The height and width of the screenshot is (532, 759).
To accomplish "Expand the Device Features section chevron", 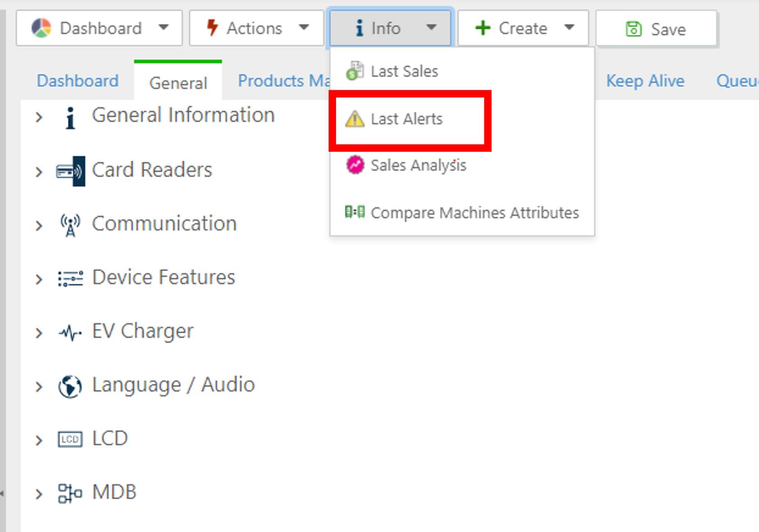I will pos(39,280).
